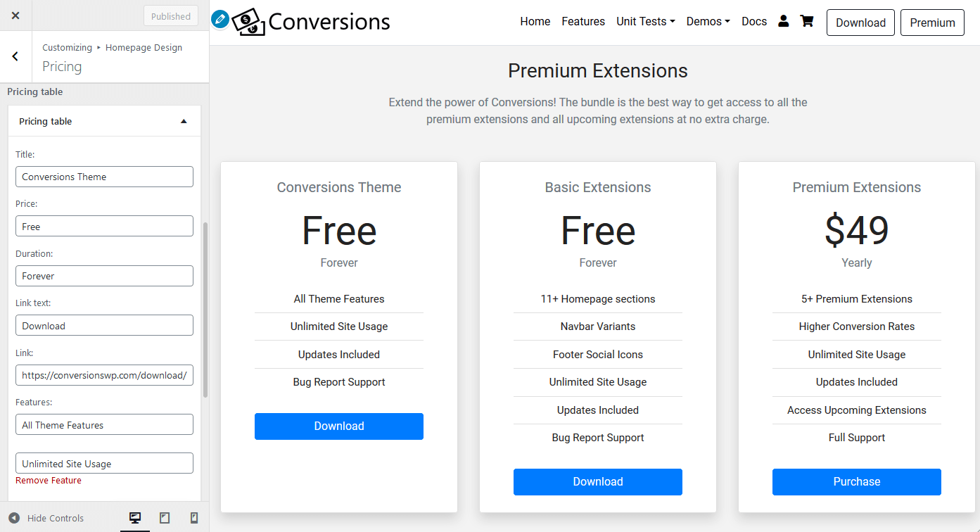Image resolution: width=980 pixels, height=532 pixels.
Task: Click the Purchase button in Premium Extensions
Action: point(857,482)
